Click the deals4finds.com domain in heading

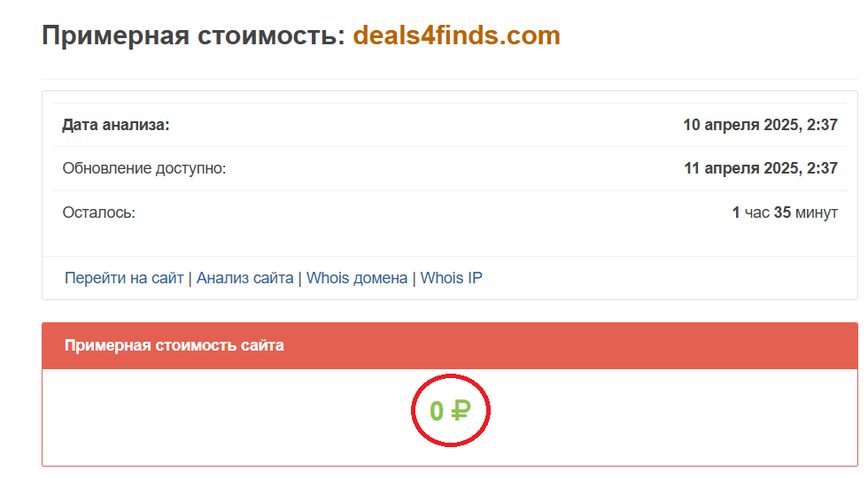pyautogui.click(x=456, y=36)
